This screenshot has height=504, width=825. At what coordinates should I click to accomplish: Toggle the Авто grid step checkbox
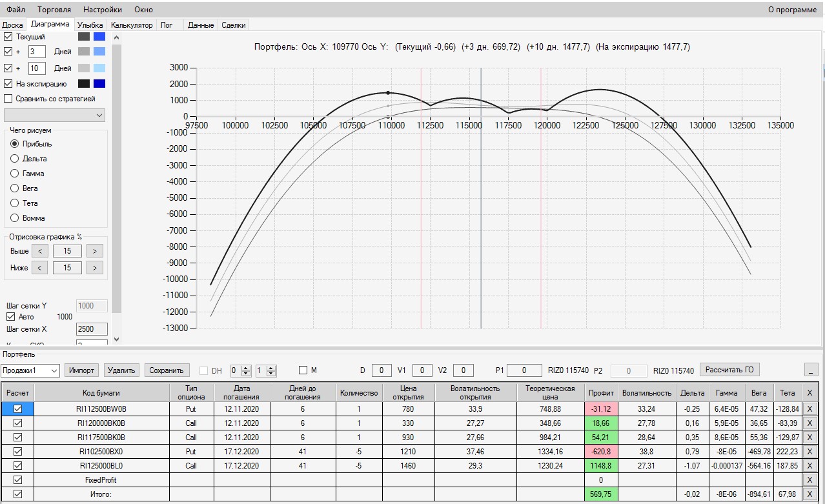coord(10,317)
